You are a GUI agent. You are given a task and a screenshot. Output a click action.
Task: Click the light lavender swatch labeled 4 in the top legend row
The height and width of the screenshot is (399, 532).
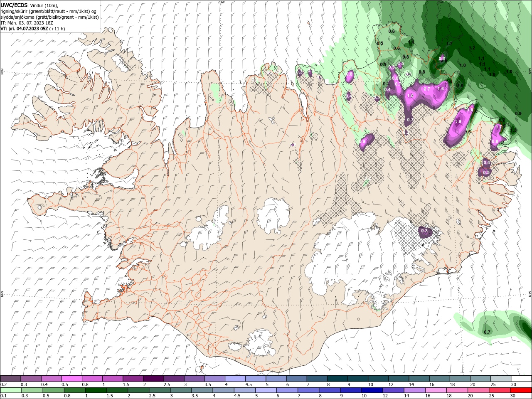tap(235, 379)
